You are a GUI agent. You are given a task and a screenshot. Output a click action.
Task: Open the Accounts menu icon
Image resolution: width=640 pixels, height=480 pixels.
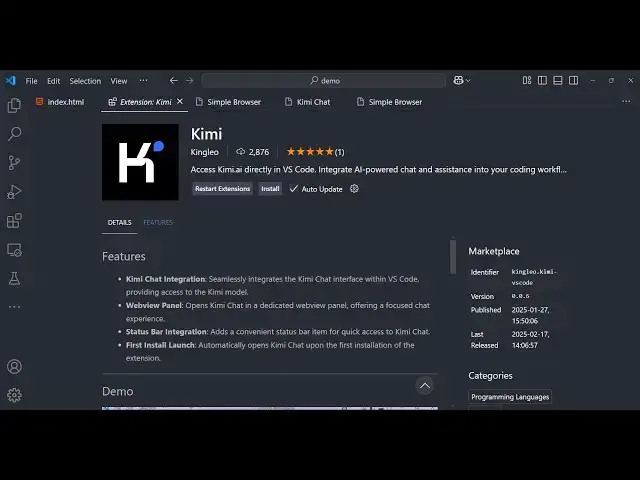pyautogui.click(x=14, y=367)
